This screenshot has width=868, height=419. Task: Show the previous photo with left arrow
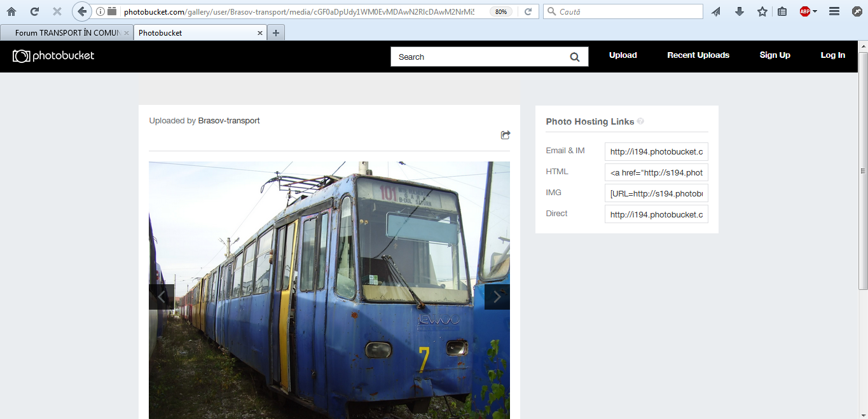coord(162,297)
